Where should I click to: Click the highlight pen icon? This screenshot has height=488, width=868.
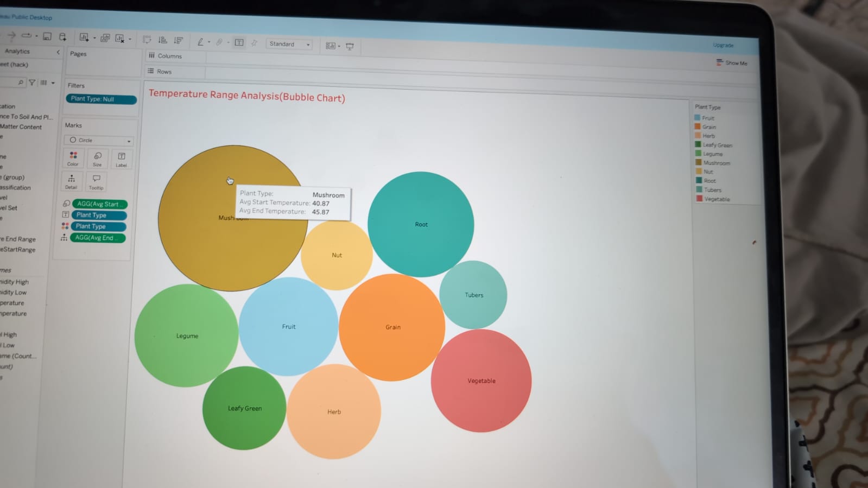(200, 42)
